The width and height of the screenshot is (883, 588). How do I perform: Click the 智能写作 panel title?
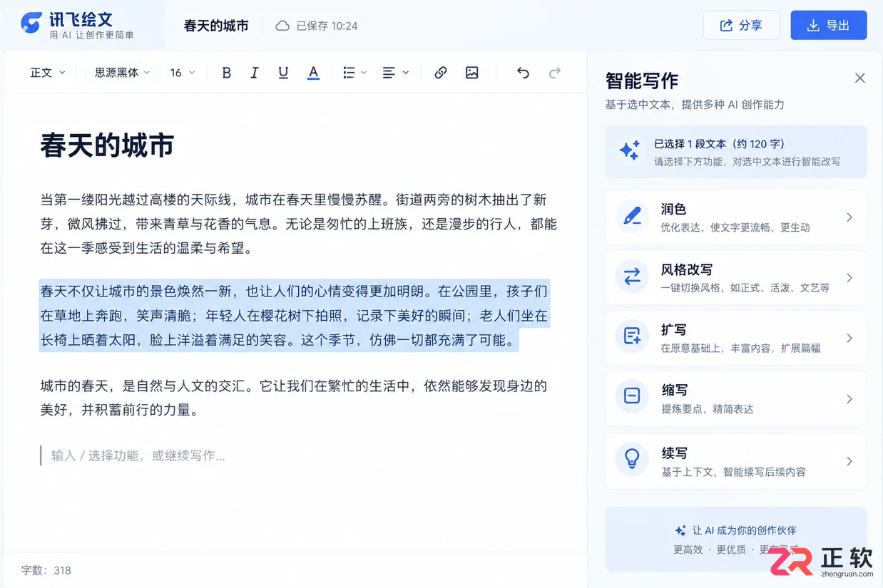[x=642, y=80]
